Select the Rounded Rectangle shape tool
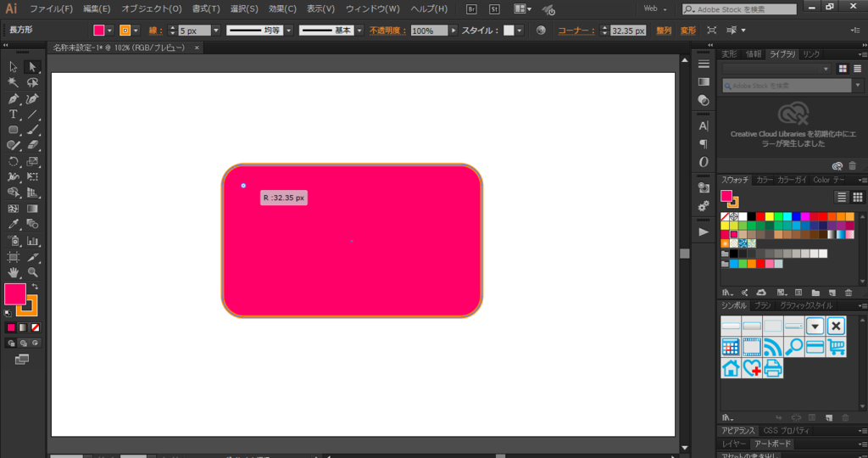The height and width of the screenshot is (458, 868). (14, 130)
